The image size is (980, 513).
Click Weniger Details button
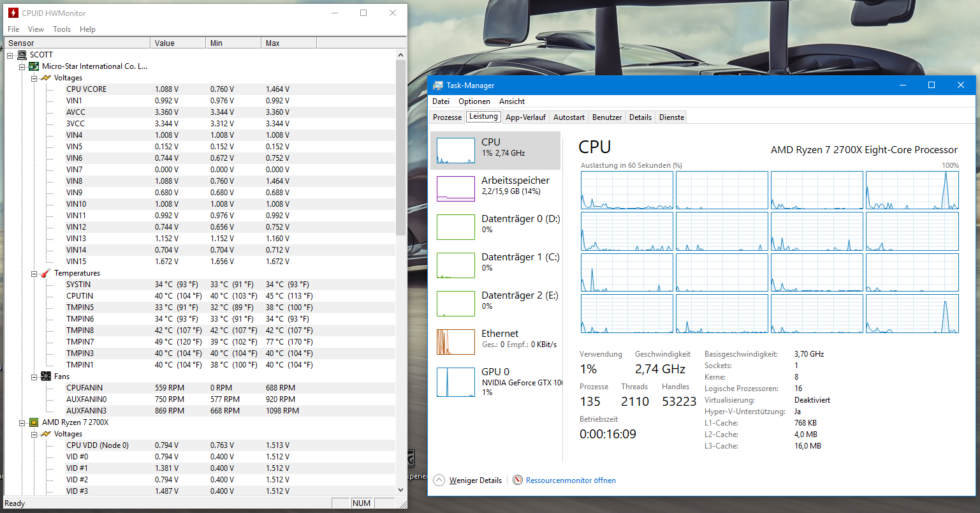[467, 480]
